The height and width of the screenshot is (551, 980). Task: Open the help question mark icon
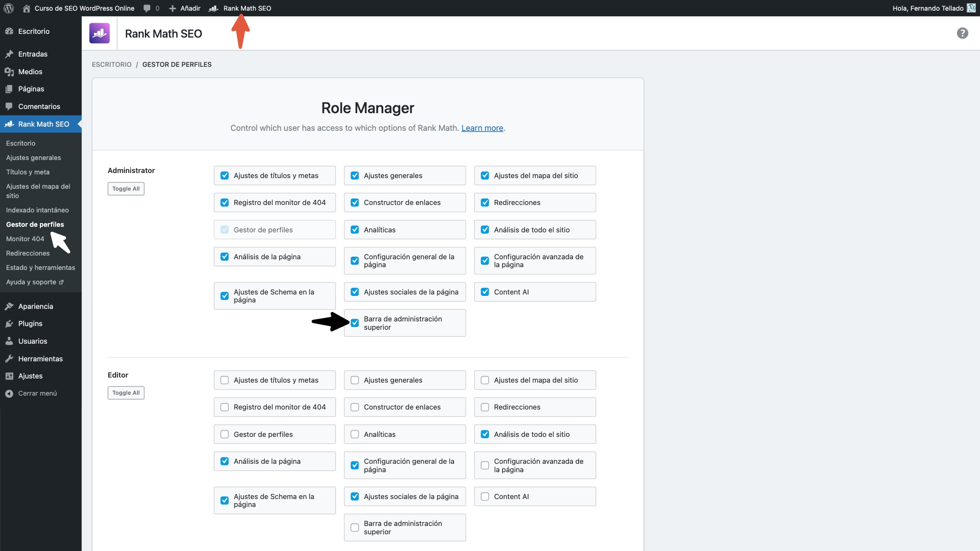(962, 33)
